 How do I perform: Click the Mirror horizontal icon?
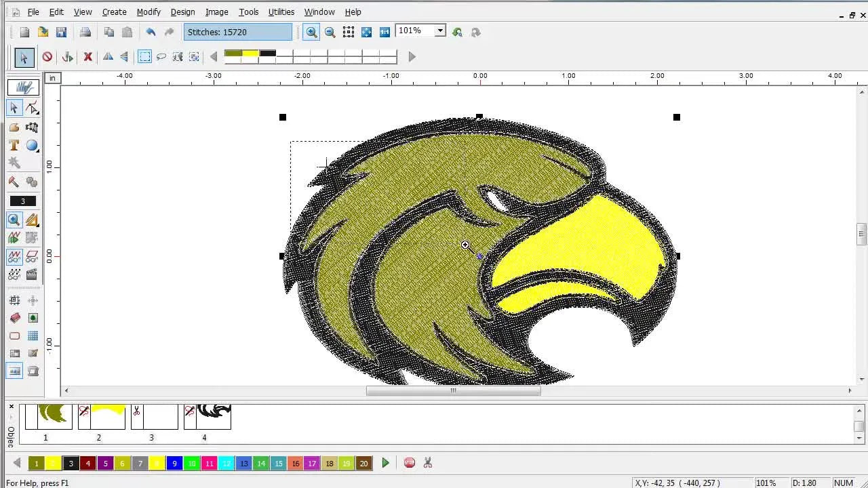click(x=108, y=57)
